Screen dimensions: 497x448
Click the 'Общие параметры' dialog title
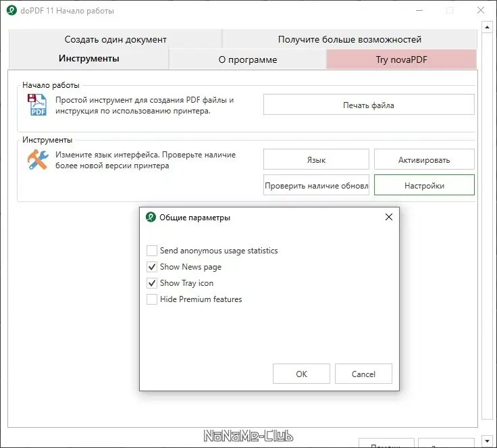pyautogui.click(x=194, y=218)
